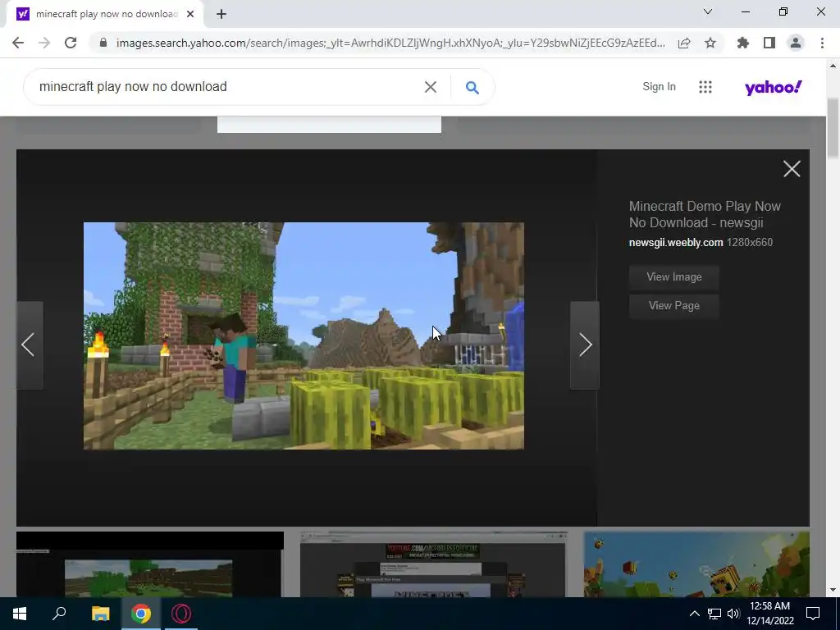Click the View Page button
The width and height of the screenshot is (840, 630).
click(674, 306)
